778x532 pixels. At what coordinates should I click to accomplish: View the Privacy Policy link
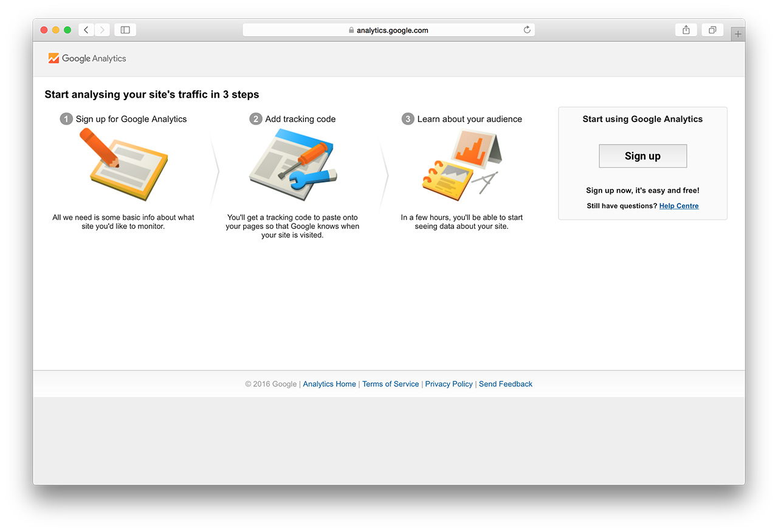pyautogui.click(x=449, y=384)
